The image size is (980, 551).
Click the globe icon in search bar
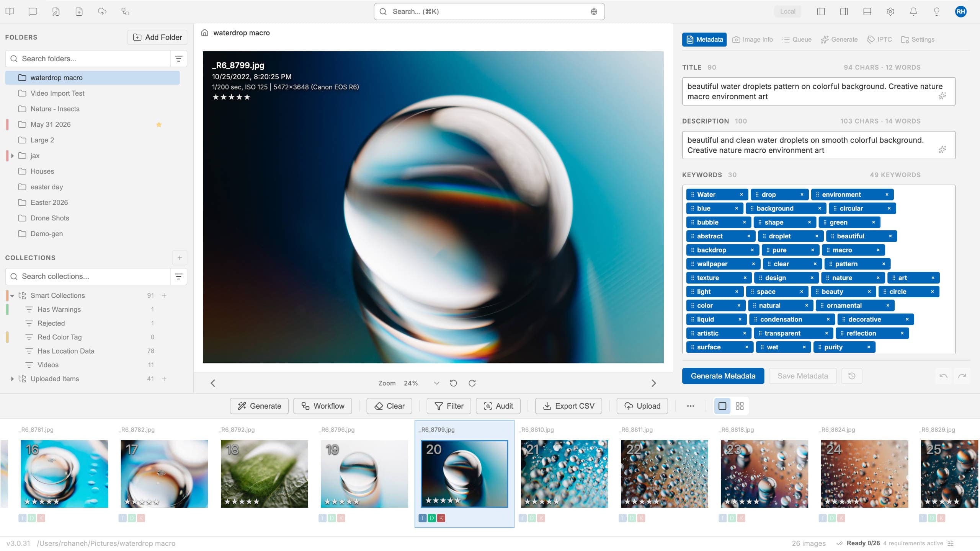coord(594,11)
